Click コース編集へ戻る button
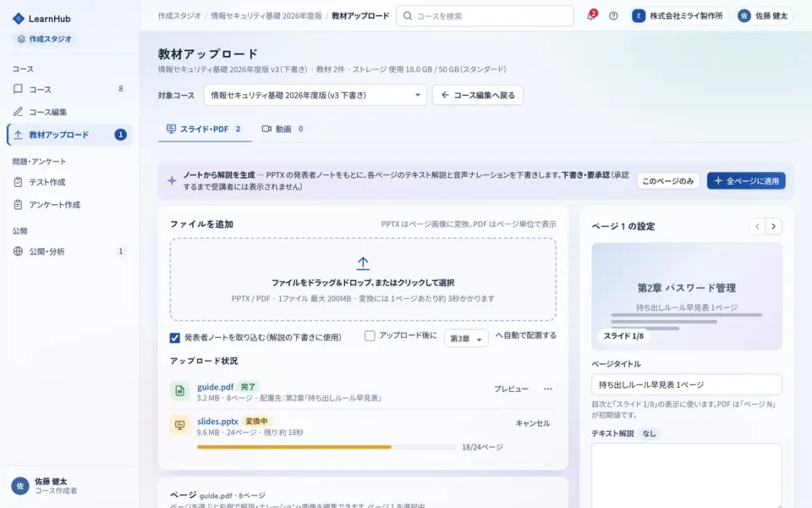Image resolution: width=812 pixels, height=508 pixels. (x=477, y=95)
